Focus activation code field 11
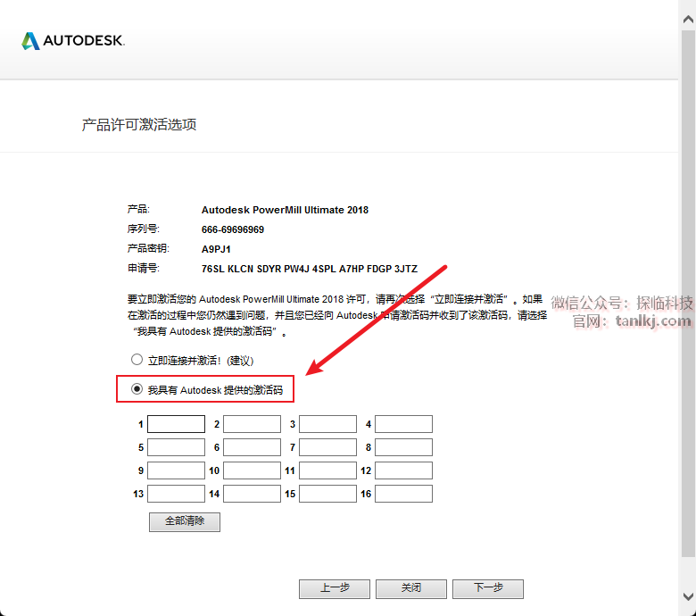This screenshot has width=696, height=616. point(328,470)
